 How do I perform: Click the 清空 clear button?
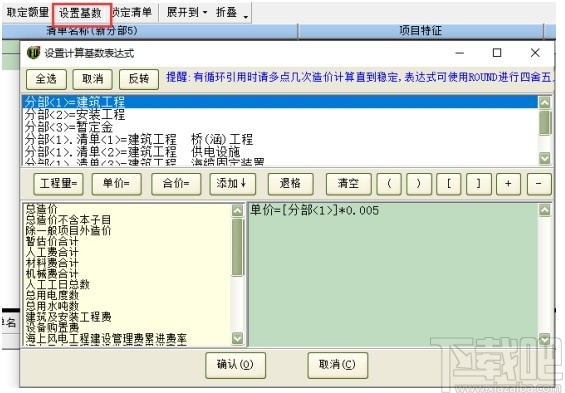[348, 184]
